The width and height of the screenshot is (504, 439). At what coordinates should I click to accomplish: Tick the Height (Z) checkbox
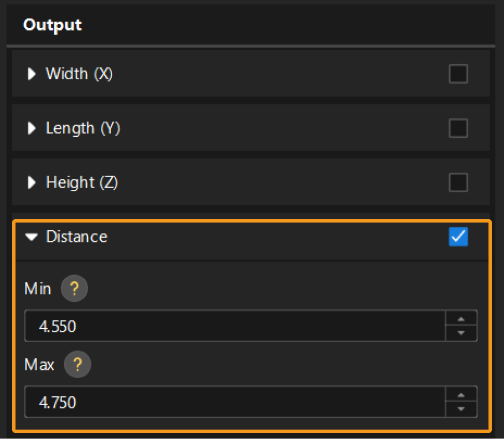[458, 182]
